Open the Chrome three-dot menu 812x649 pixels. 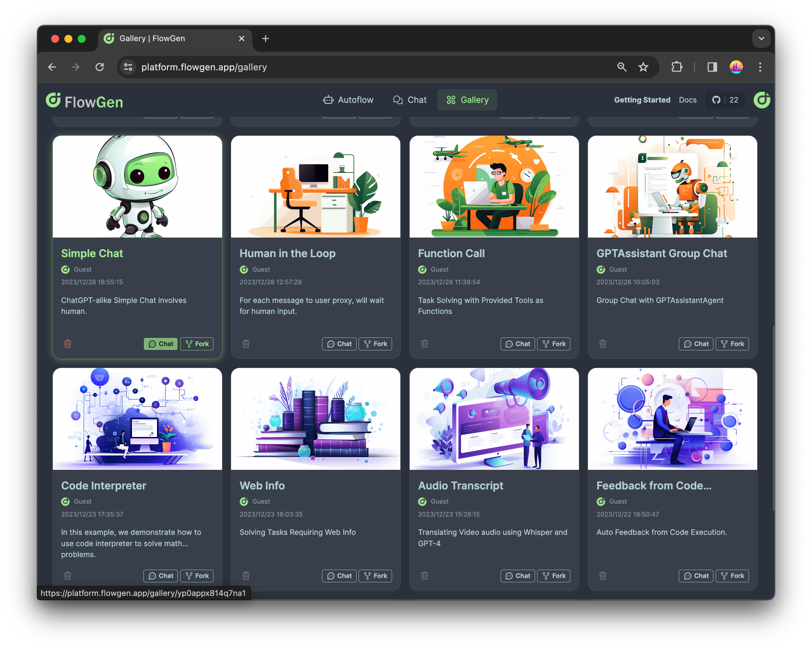point(760,67)
